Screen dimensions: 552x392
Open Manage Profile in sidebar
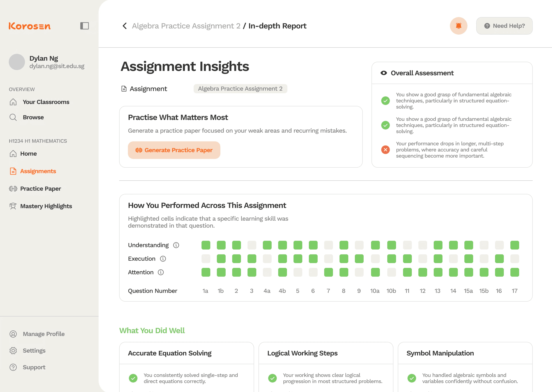coord(44,334)
